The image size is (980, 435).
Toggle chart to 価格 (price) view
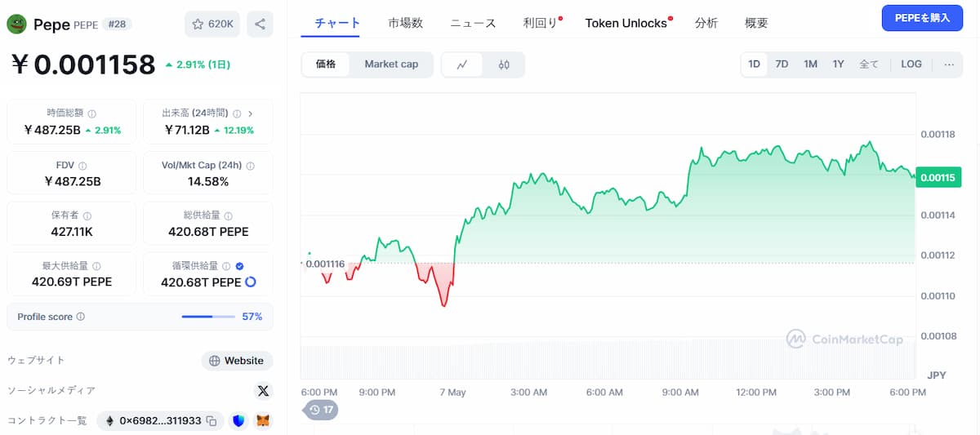click(326, 64)
